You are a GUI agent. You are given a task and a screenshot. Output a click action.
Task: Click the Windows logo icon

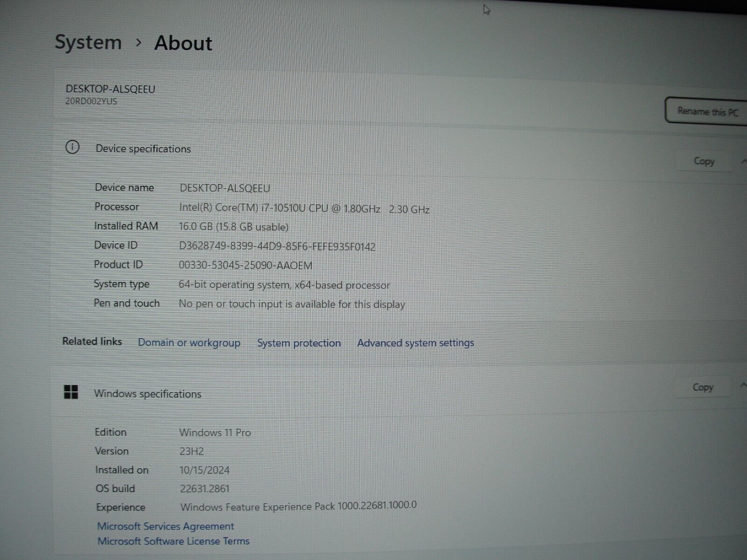71,392
